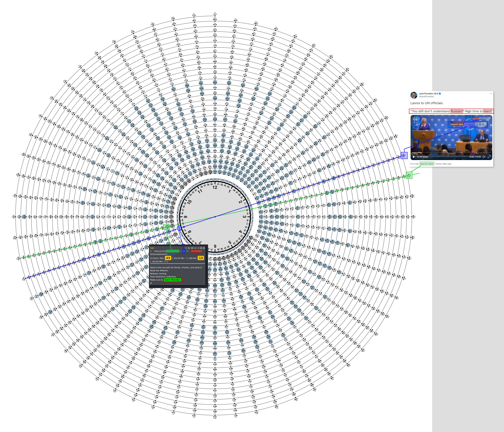Expand the tweet video to fullscreen

489,157
